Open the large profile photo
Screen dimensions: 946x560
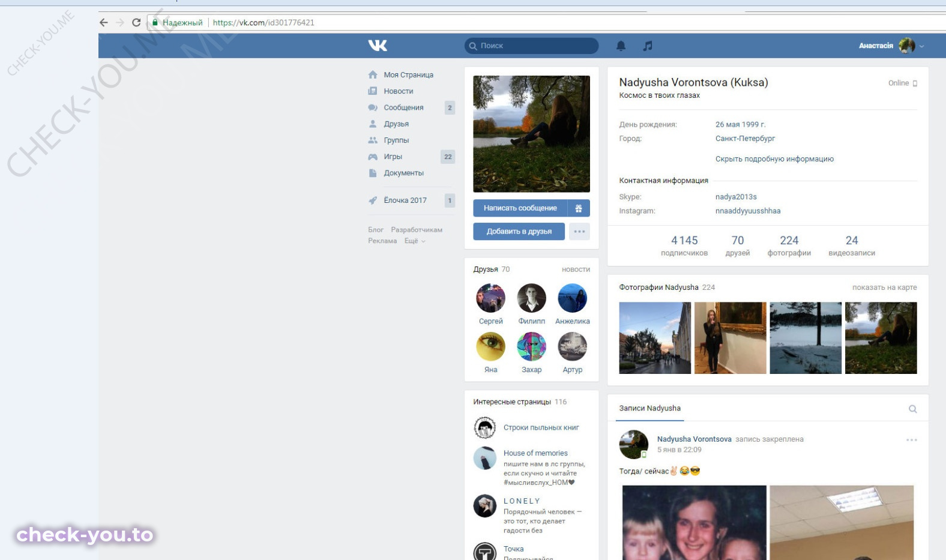[531, 134]
